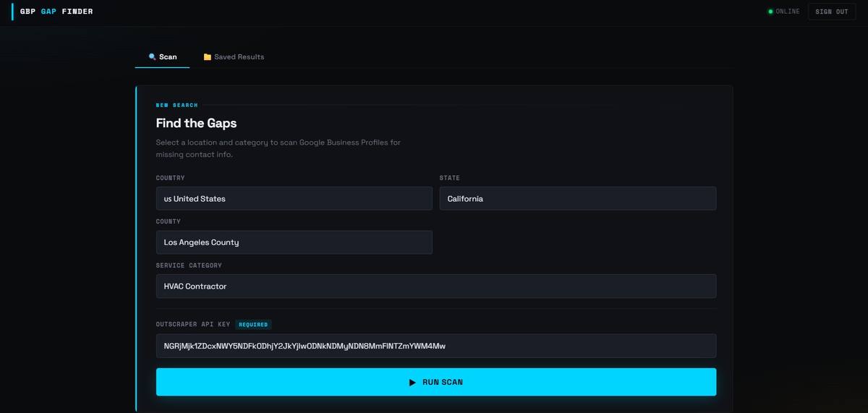This screenshot has width=868, height=413.
Task: Start the search with Run Scan
Action: [436, 382]
